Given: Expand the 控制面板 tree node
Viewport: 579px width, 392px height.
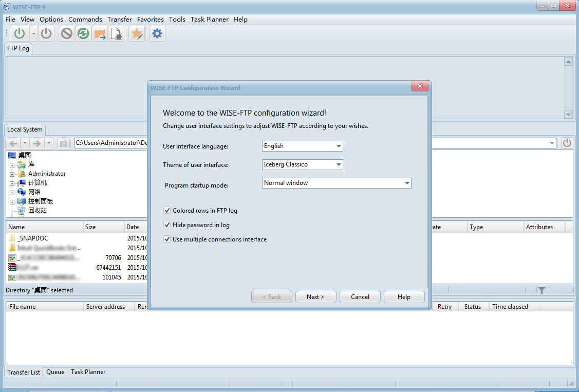Looking at the screenshot, I should click(x=12, y=202).
